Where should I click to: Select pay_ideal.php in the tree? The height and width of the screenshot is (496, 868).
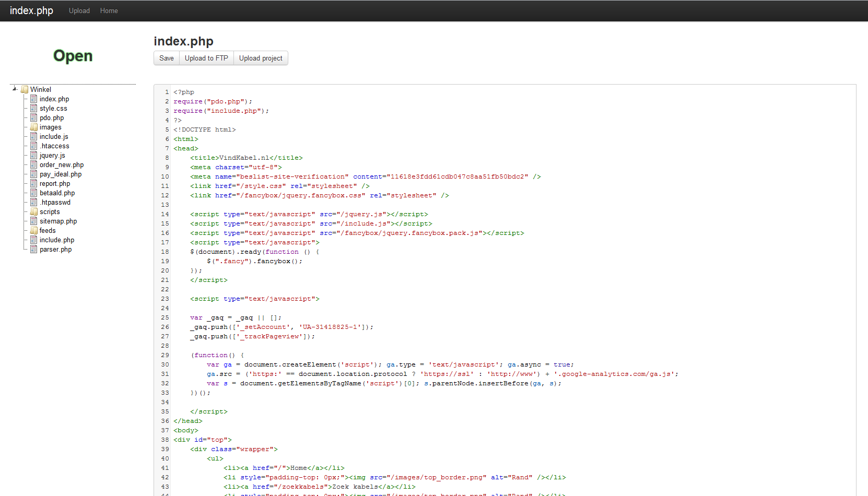pos(61,174)
